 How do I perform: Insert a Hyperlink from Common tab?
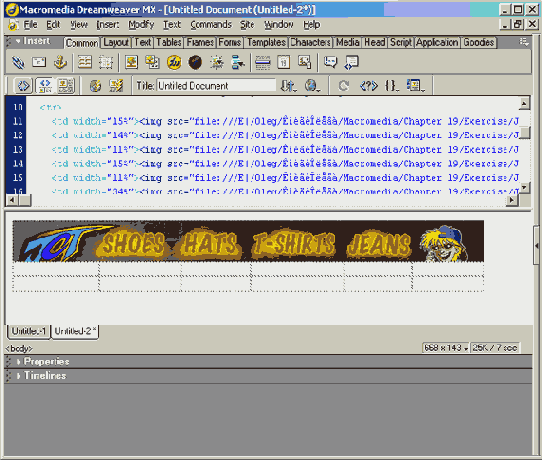pos(18,63)
